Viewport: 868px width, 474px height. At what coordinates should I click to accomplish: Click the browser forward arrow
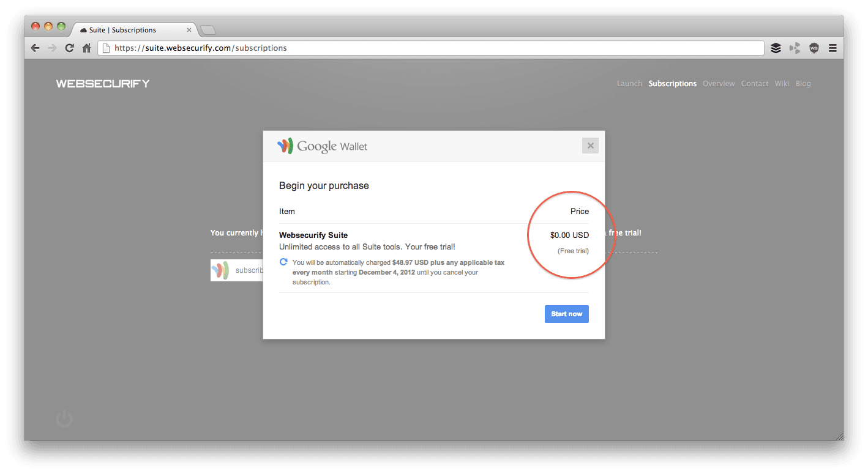tap(52, 48)
